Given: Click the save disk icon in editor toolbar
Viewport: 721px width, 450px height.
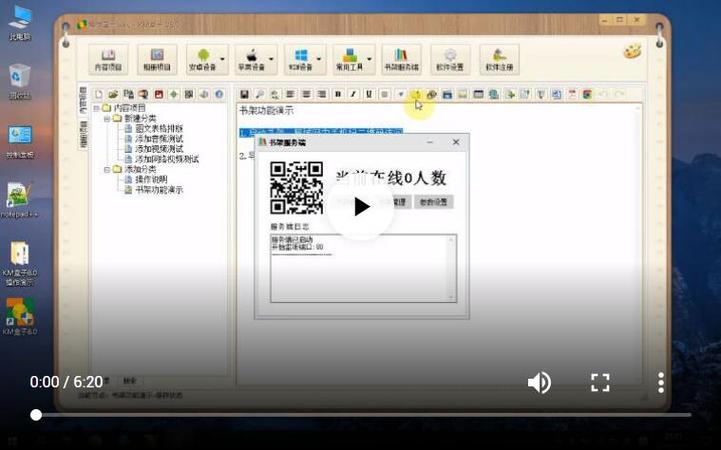Looking at the screenshot, I should 244,94.
